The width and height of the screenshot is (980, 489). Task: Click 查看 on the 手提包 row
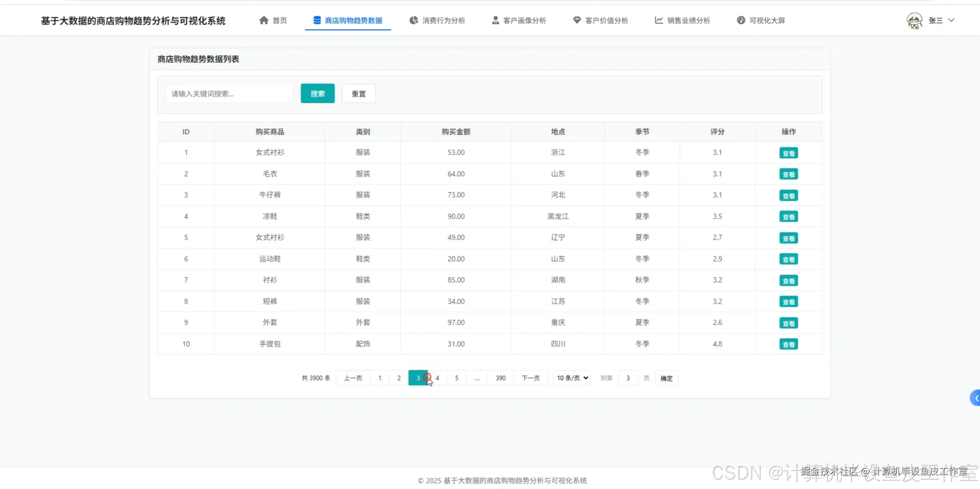(789, 344)
